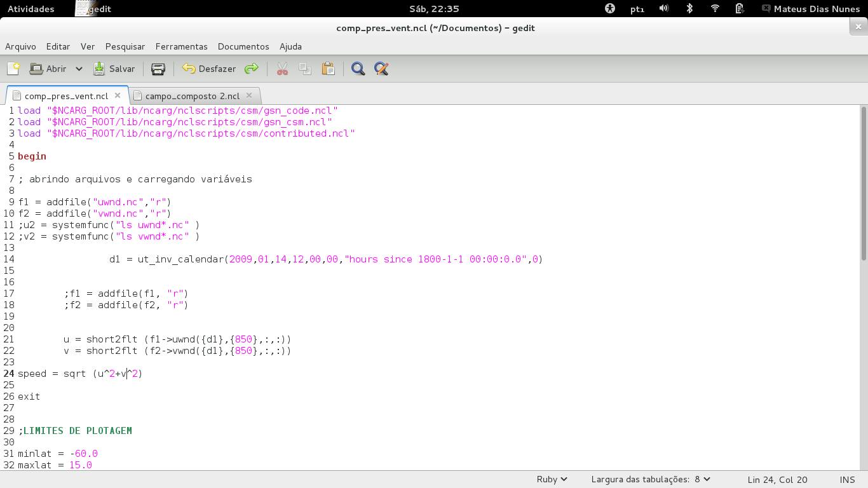Switch to campo_composto 2.ncl tab
The height and width of the screenshot is (488, 868).
coord(192,96)
